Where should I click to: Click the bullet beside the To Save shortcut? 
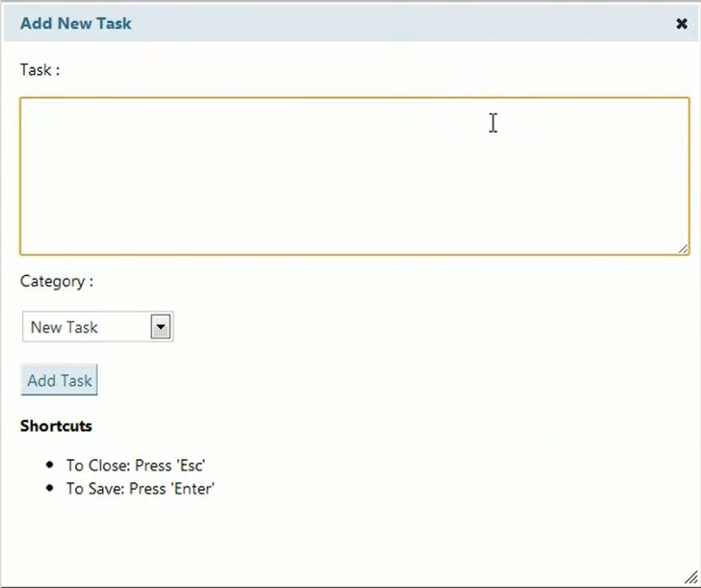[x=49, y=488]
